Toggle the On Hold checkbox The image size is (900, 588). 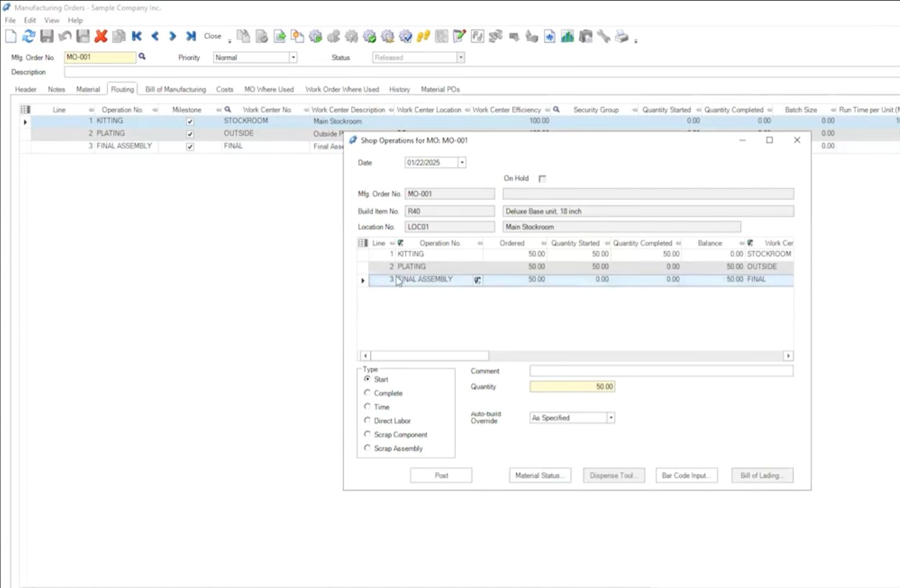[542, 179]
